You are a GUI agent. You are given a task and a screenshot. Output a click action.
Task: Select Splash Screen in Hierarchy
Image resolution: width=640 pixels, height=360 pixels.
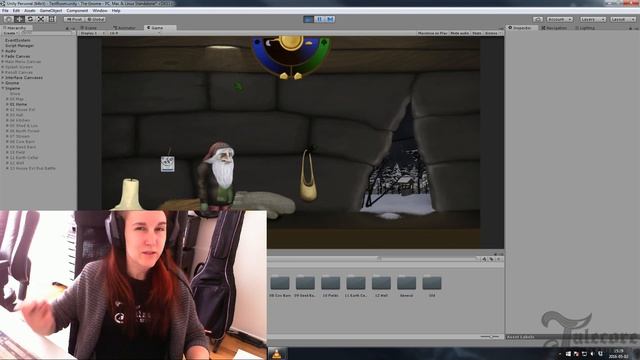(19, 67)
